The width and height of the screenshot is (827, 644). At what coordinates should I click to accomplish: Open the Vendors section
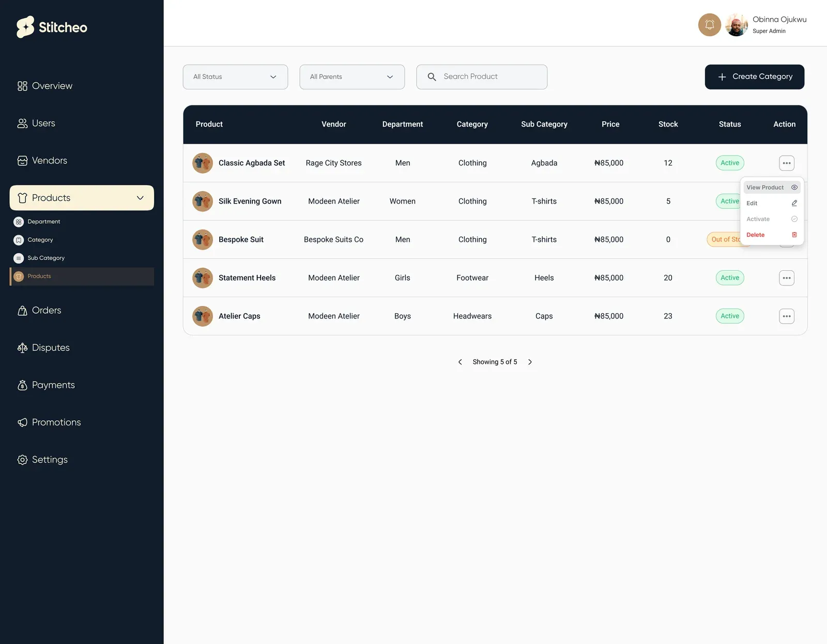(42, 160)
